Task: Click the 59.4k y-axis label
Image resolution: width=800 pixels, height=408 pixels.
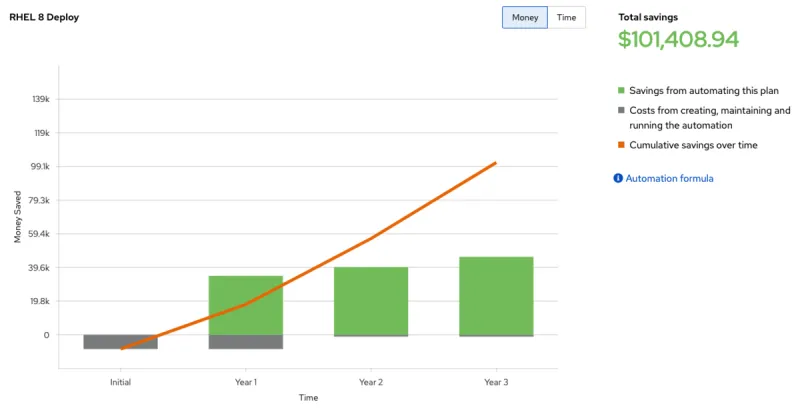Action: point(39,234)
